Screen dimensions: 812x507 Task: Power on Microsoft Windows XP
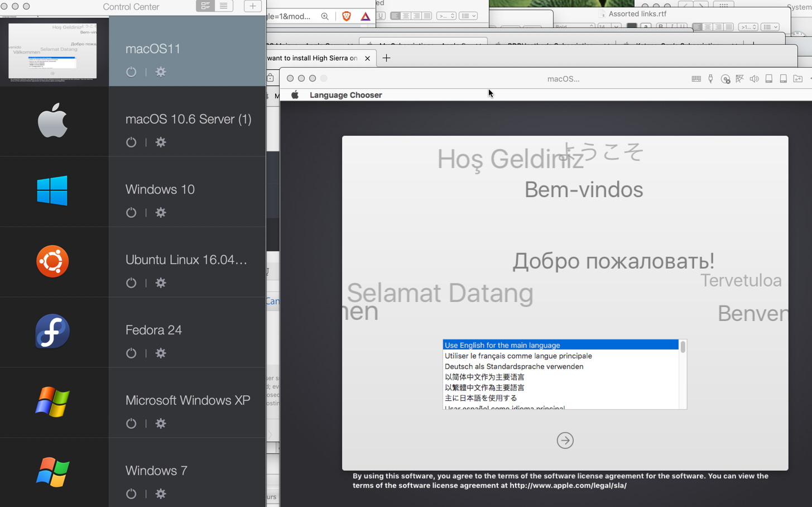pyautogui.click(x=131, y=424)
